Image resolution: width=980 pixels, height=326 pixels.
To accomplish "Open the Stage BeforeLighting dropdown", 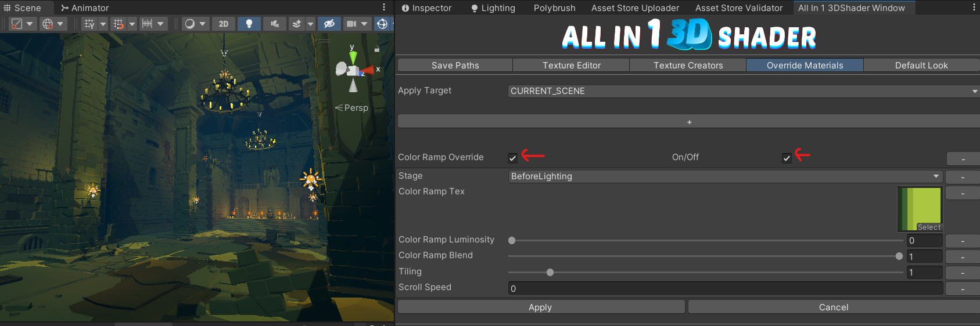I will pos(725,176).
